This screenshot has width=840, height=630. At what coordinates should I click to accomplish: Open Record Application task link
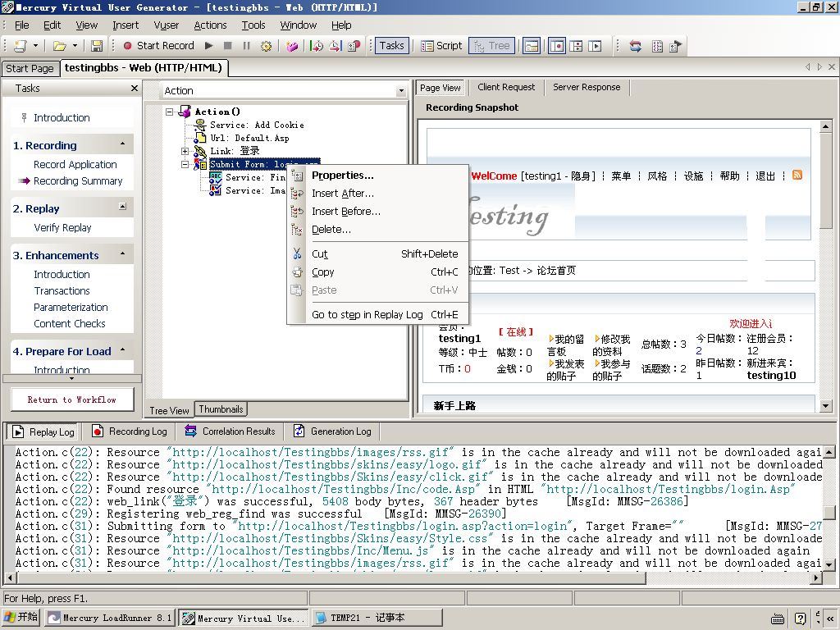tap(75, 165)
